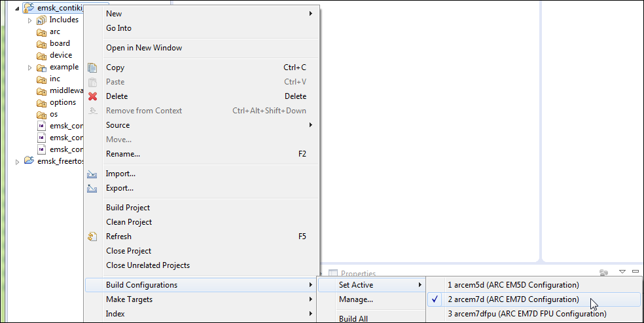Collapse the emsk_contiki project tree
Viewport: 644px width, 323px height.
click(x=17, y=9)
